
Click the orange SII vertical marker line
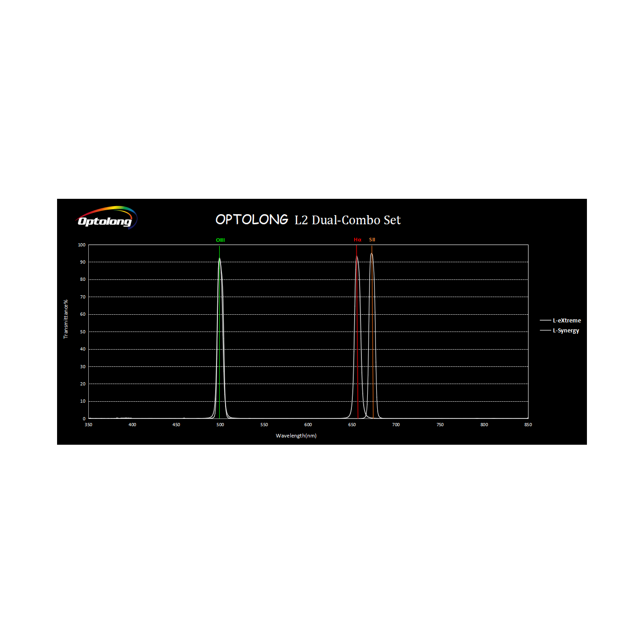click(x=373, y=344)
